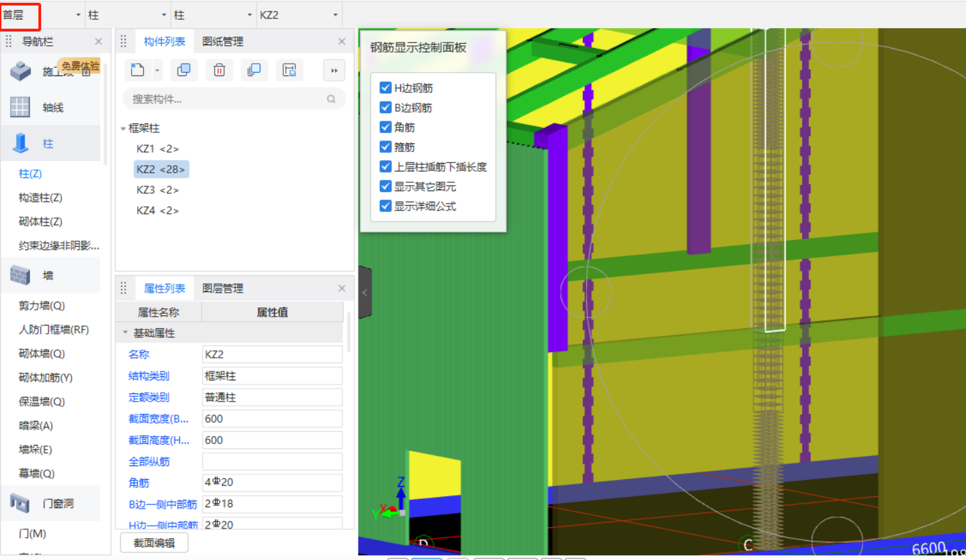Click the empty 全部纵筋 value field
Image resolution: width=966 pixels, height=560 pixels.
click(272, 461)
